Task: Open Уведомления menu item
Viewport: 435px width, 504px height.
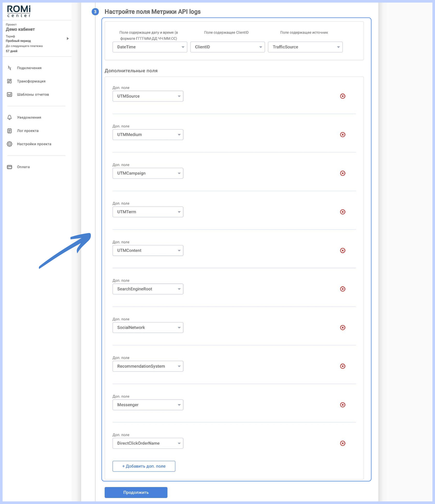Action: 29,117
